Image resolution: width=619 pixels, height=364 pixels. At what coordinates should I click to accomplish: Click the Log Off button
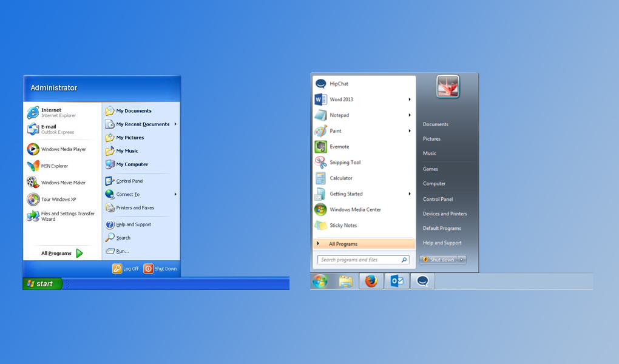click(125, 268)
